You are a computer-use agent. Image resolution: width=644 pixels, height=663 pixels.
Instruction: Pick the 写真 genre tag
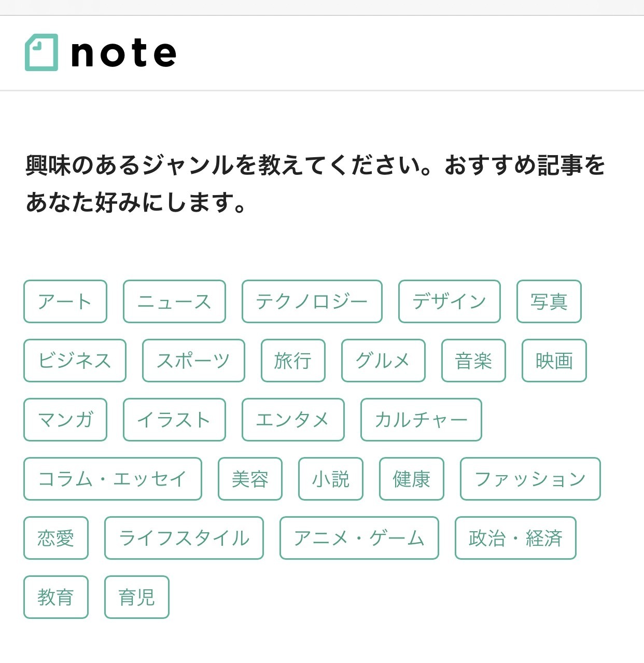pyautogui.click(x=549, y=301)
